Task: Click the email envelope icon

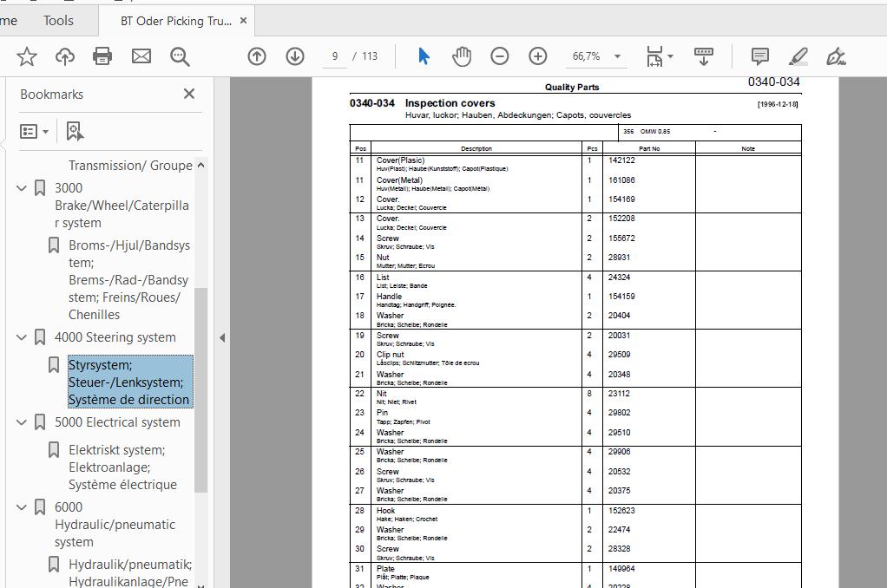Action: pyautogui.click(x=141, y=56)
